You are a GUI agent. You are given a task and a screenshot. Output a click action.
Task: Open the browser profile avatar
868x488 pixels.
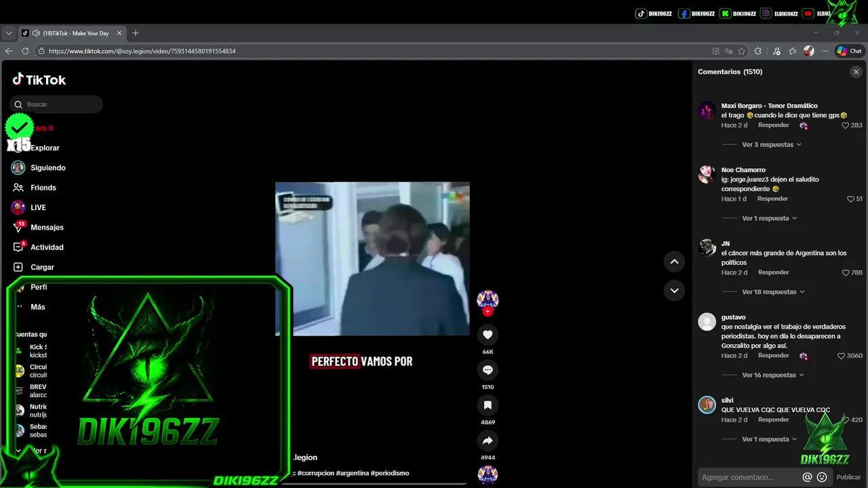(x=808, y=51)
